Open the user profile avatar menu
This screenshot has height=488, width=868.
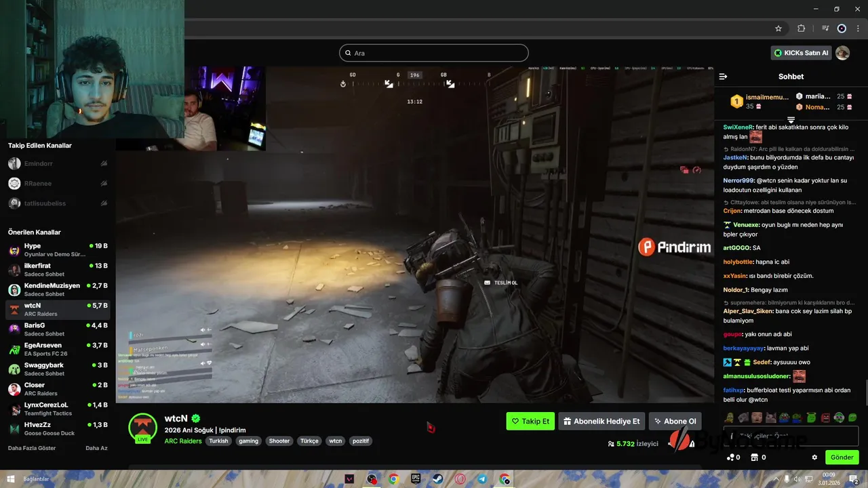pyautogui.click(x=842, y=53)
